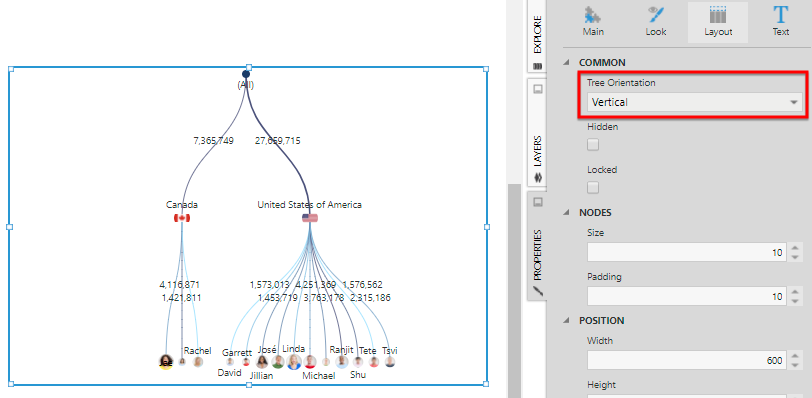The image size is (812, 398).
Task: Select the (All) root node dot
Action: tap(246, 74)
